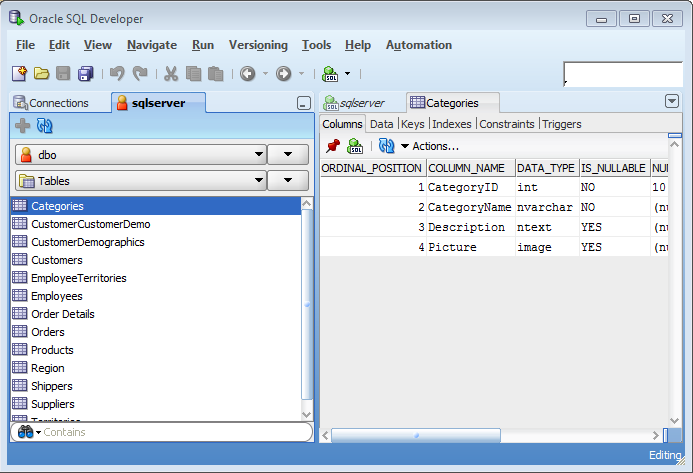Viewport: 693px width, 473px height.
Task: Click the search box in main toolbar
Action: [623, 74]
